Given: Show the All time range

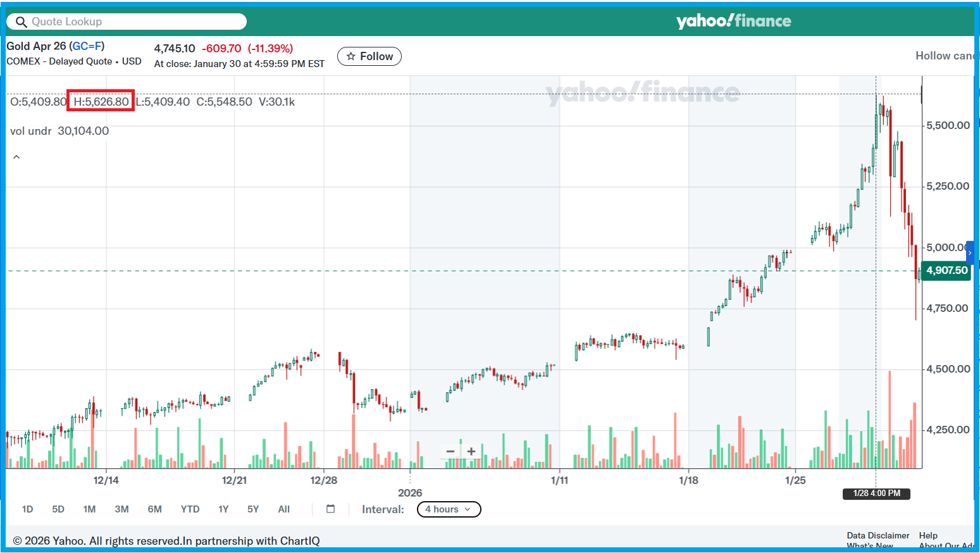Looking at the screenshot, I should 283,509.
